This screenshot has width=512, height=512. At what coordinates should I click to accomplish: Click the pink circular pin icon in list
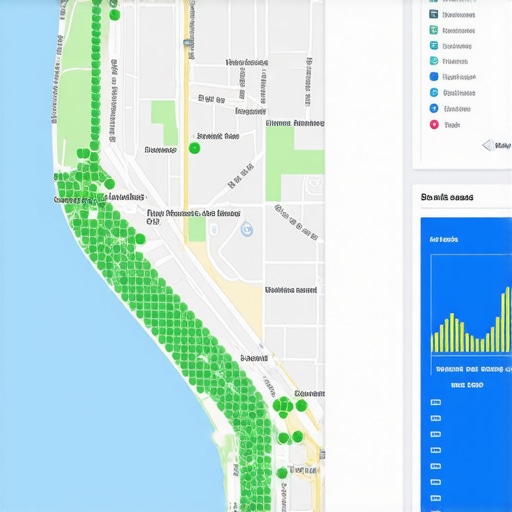[434, 125]
